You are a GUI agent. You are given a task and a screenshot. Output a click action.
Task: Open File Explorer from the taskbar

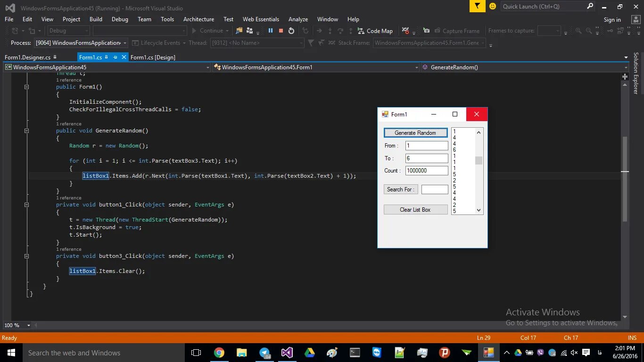pos(241,353)
